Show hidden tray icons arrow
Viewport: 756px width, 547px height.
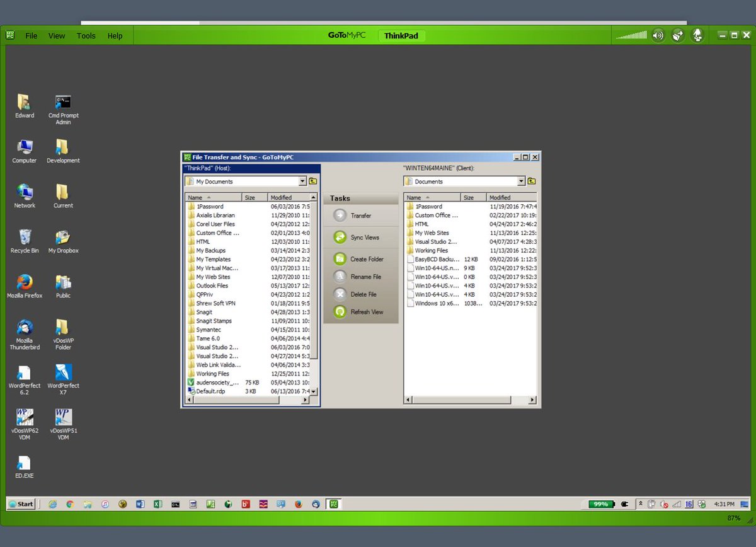coord(641,504)
